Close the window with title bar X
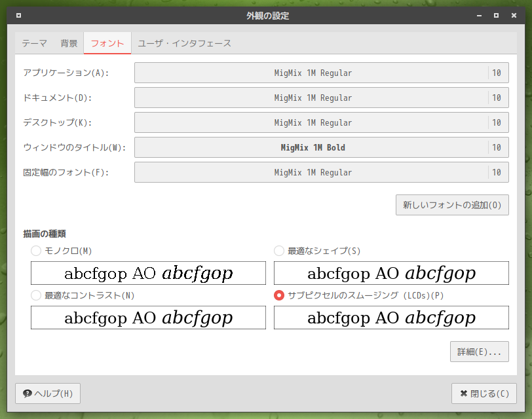Image resolution: width=532 pixels, height=419 pixels. (x=514, y=16)
